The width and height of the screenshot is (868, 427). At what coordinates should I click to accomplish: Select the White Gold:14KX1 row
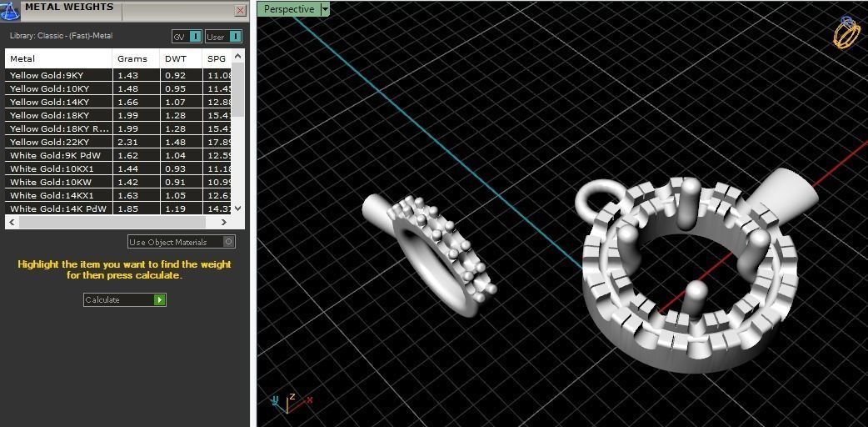tap(118, 194)
